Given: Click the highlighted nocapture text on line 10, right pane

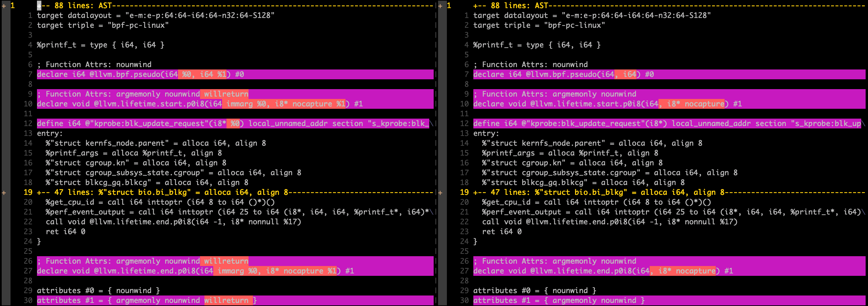Looking at the screenshot, I should (x=703, y=104).
